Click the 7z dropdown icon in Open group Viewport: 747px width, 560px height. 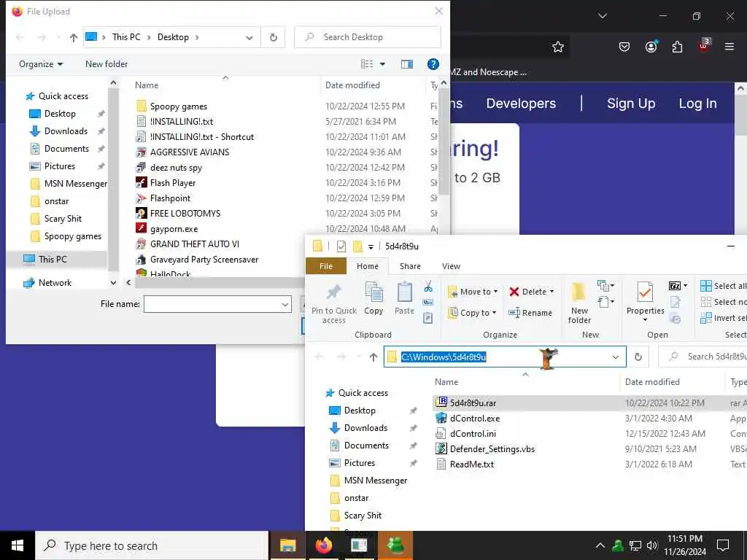[678, 286]
